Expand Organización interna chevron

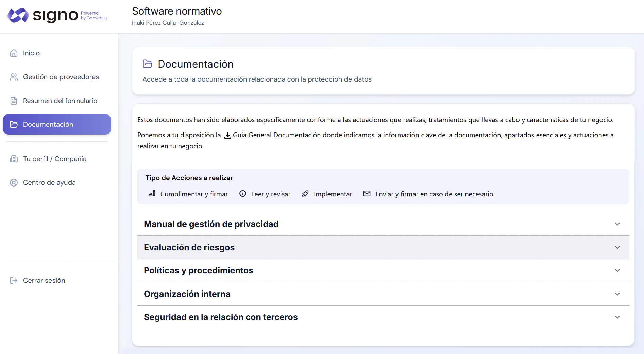pyautogui.click(x=617, y=294)
